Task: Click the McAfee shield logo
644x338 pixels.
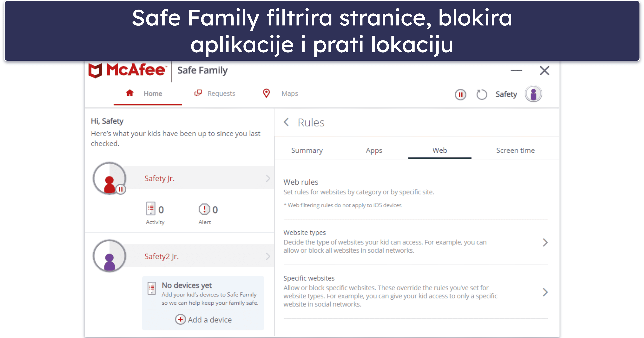Action: (95, 70)
